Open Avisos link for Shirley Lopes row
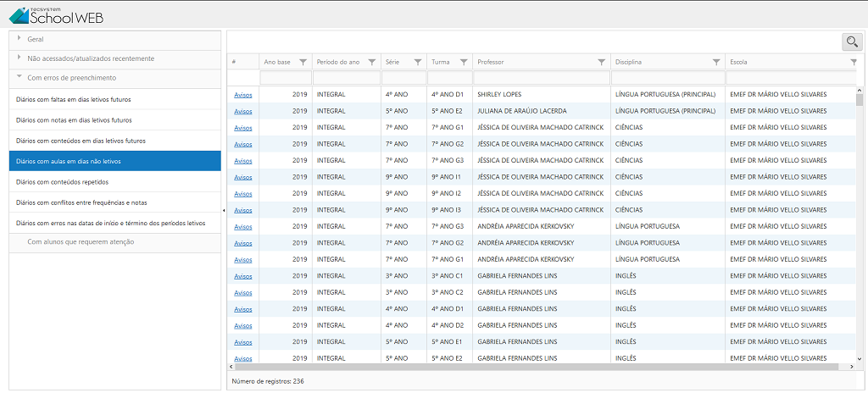 [x=243, y=95]
